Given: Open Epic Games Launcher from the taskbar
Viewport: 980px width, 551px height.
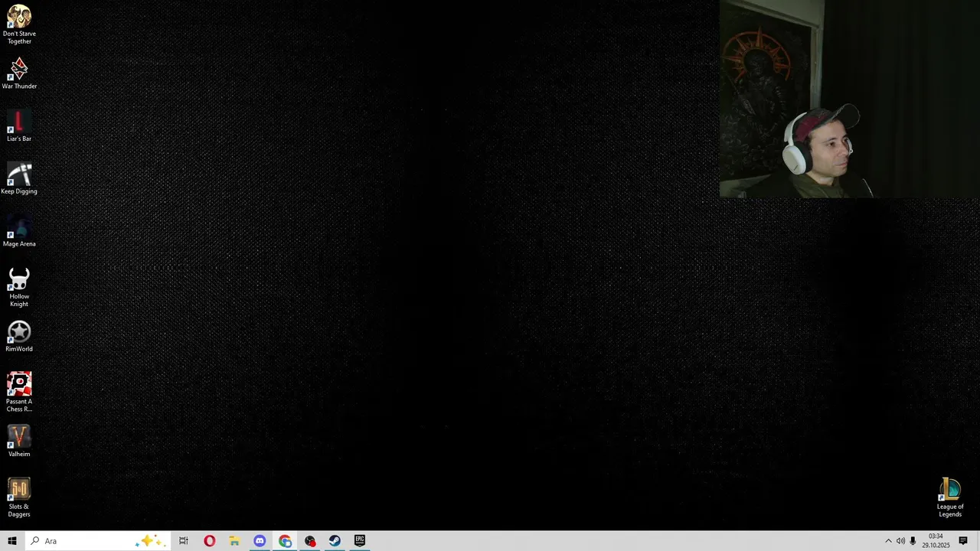Looking at the screenshot, I should pyautogui.click(x=360, y=541).
